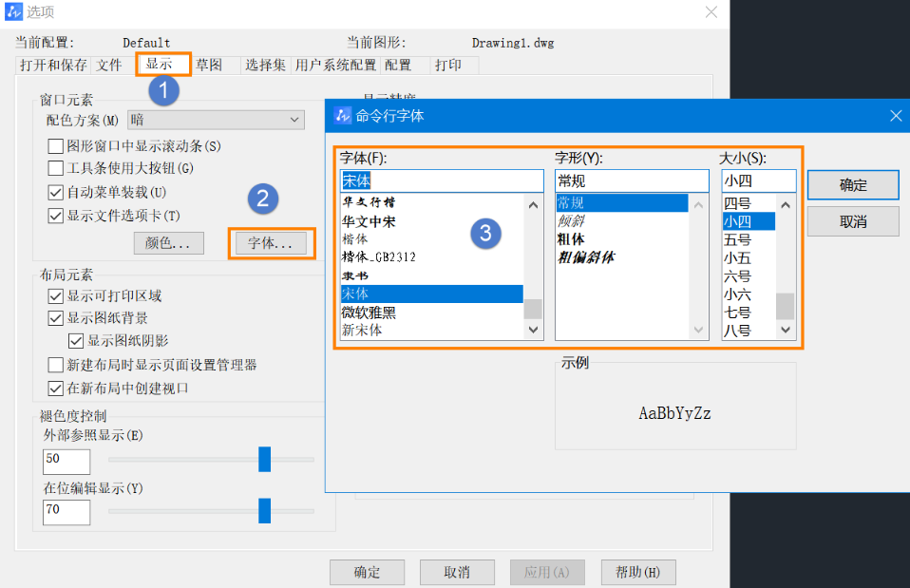Click 外部参照显示 value field showing 50
The height and width of the screenshot is (588, 910).
(x=66, y=462)
